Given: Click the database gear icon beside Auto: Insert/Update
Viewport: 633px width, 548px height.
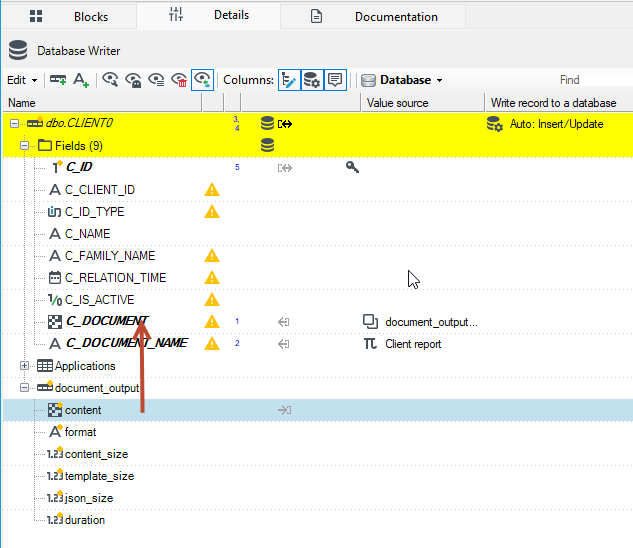Looking at the screenshot, I should [495, 124].
